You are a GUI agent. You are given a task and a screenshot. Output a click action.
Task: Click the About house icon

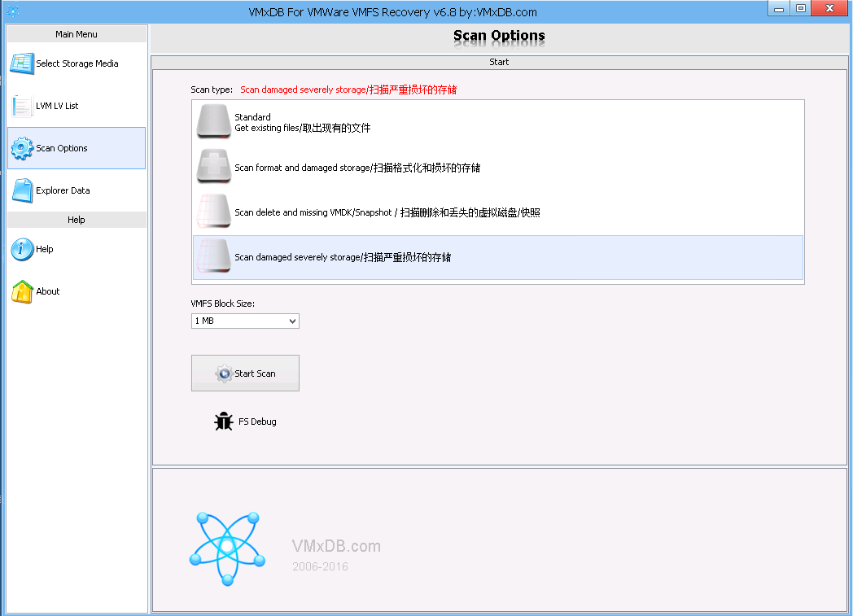pyautogui.click(x=22, y=292)
